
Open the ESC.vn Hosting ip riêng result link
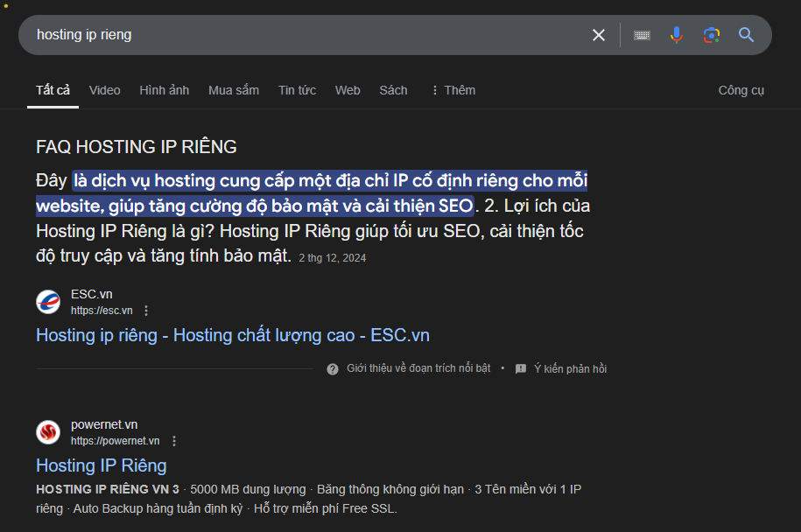click(x=232, y=335)
